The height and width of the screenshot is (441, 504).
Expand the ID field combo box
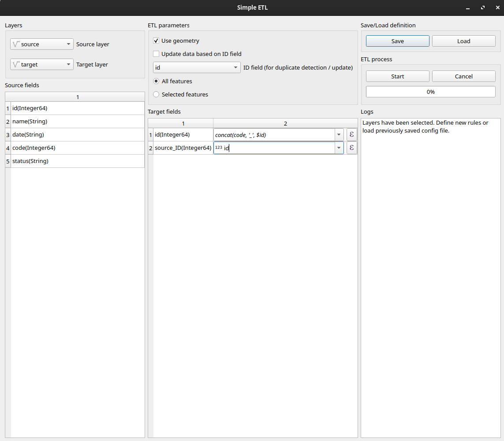click(x=197, y=68)
